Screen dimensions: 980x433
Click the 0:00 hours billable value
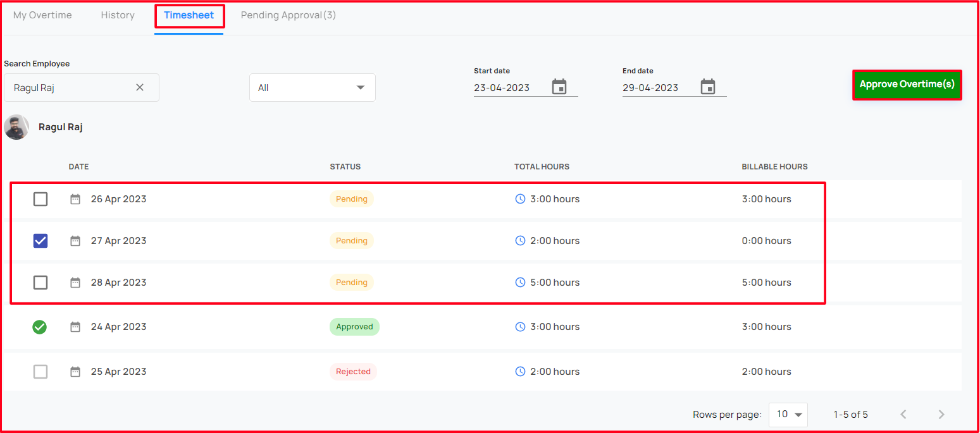(x=767, y=241)
